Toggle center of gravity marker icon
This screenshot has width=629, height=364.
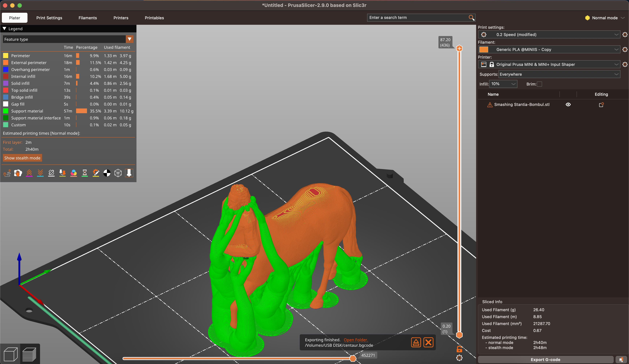point(107,173)
